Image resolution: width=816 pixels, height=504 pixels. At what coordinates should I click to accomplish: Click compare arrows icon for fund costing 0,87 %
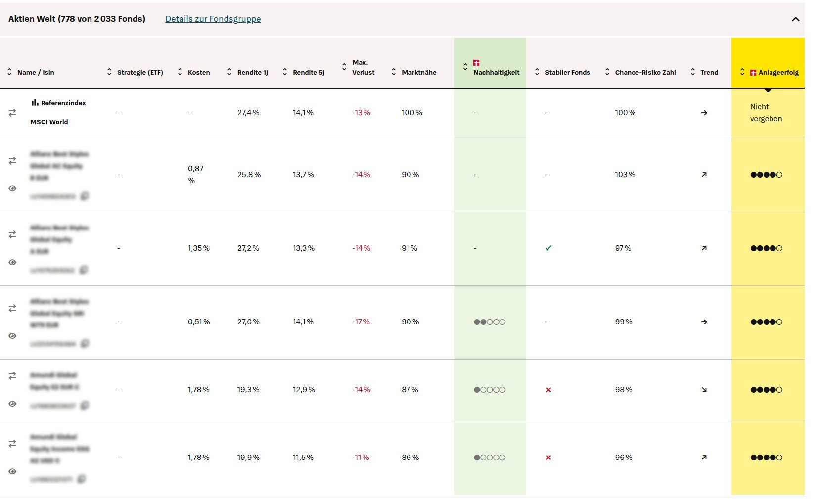coord(12,161)
